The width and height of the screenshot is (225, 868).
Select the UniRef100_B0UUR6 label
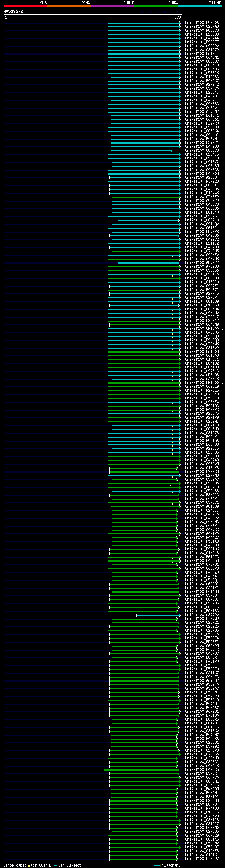coord(202,720)
